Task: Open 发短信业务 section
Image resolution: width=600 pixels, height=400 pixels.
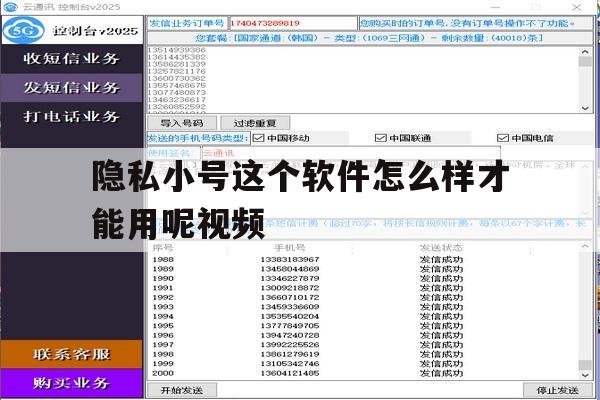Action: [72, 88]
